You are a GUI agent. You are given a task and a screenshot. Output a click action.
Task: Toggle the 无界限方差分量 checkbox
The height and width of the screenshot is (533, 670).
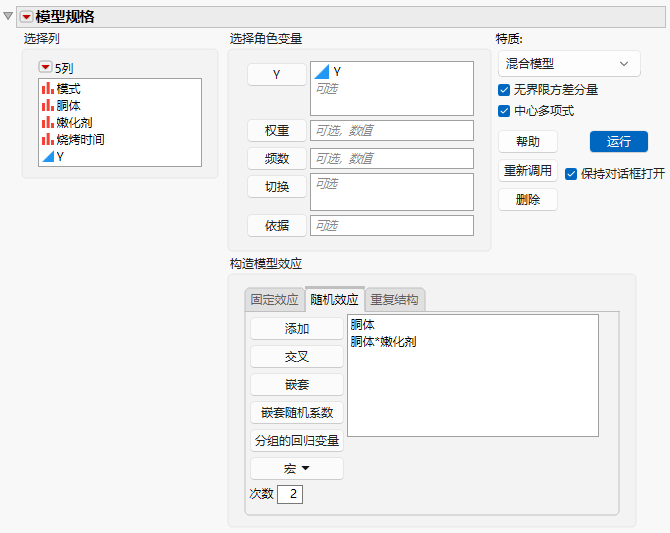(504, 90)
